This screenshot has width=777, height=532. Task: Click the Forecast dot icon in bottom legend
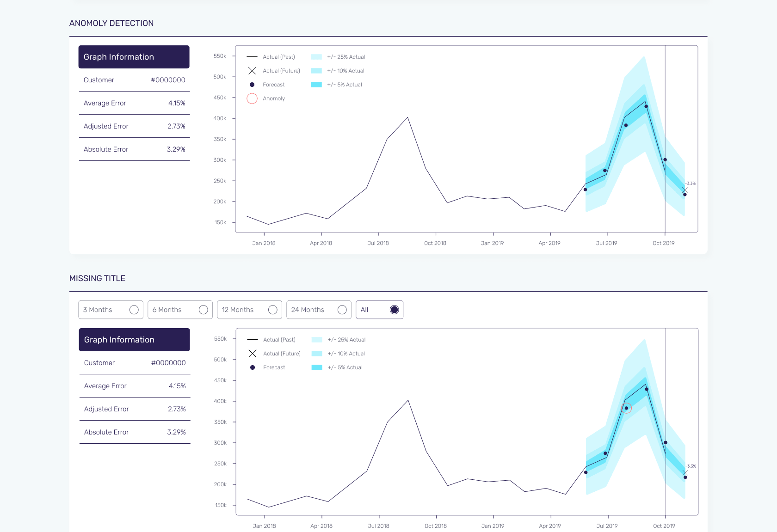coord(253,367)
